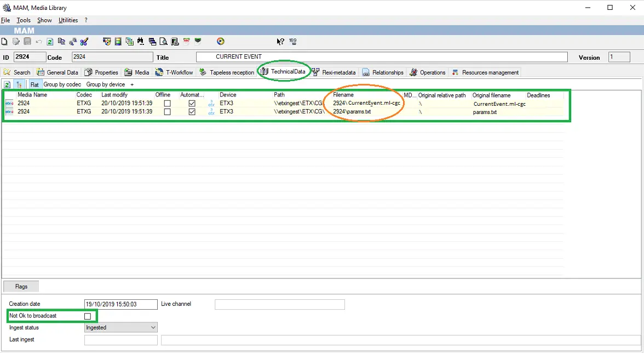Click the new document icon in toolbar

click(x=5, y=42)
